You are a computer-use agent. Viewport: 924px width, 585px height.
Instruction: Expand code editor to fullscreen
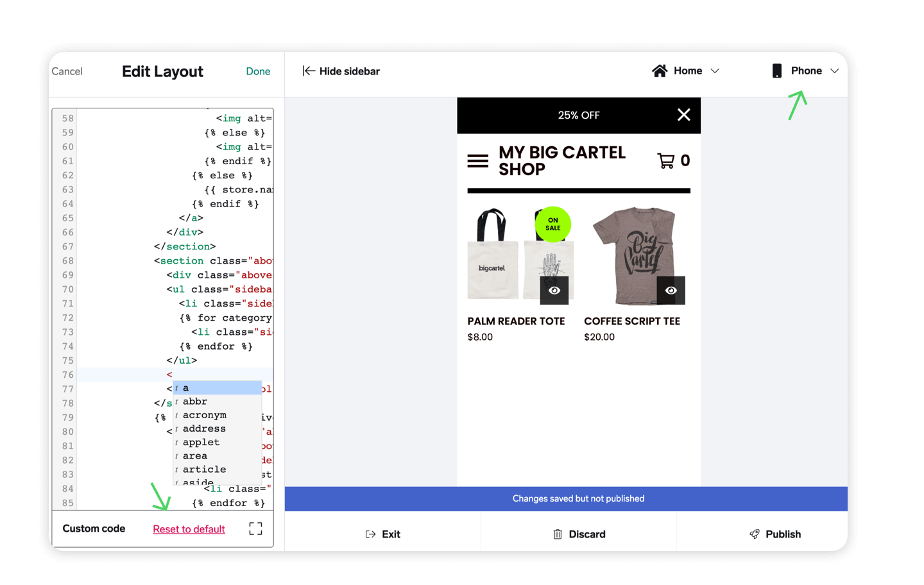coord(255,529)
